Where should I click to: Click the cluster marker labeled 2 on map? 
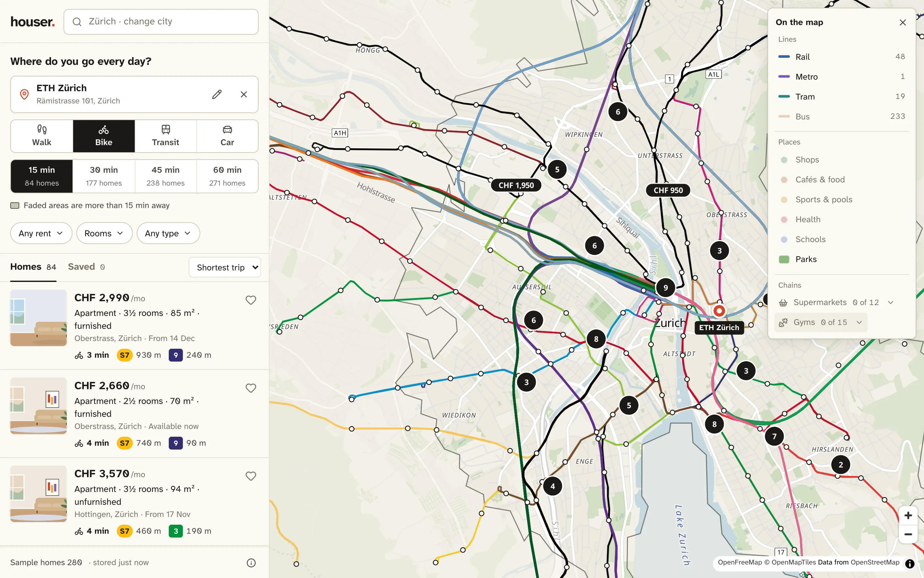click(841, 465)
